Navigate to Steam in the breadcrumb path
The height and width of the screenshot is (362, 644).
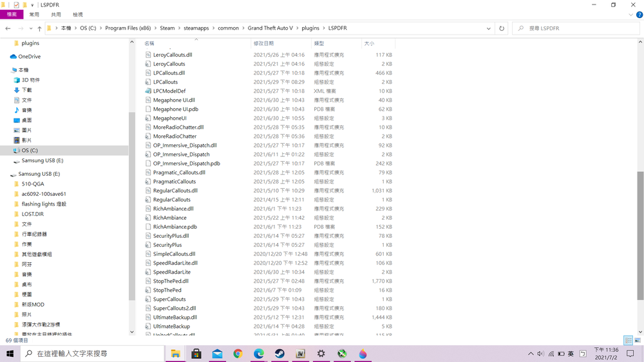point(167,28)
